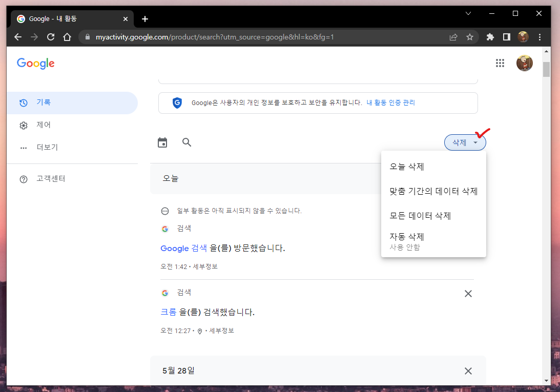Click scrollbar up arrow
The image size is (560, 392).
click(546, 51)
